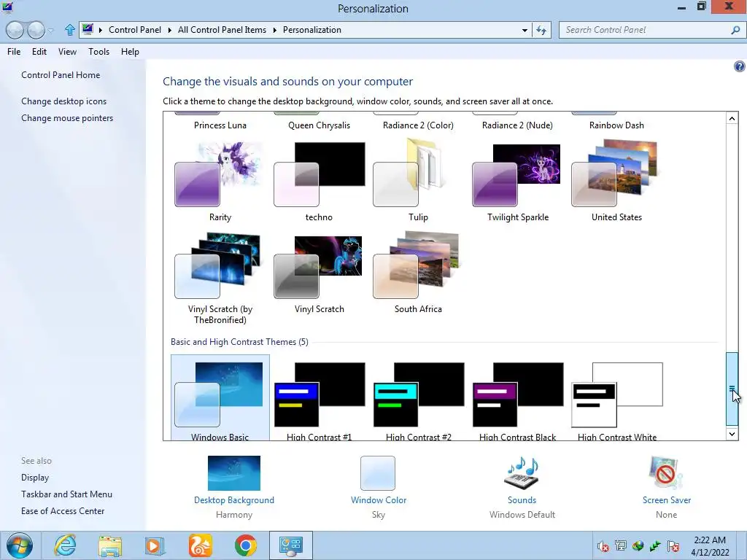Open the Screen Saver settings icon
This screenshot has height=560, width=747.
coord(666,472)
